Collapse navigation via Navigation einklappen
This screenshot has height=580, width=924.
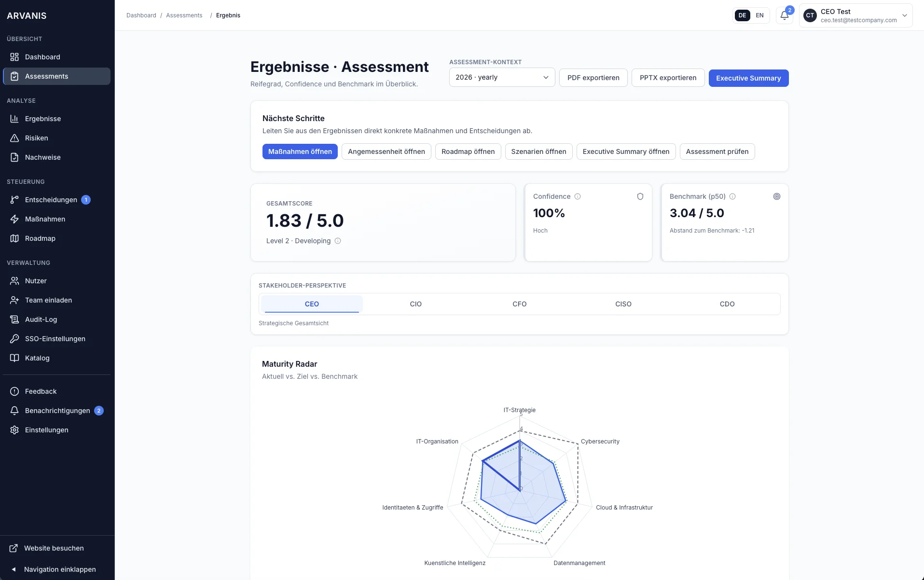point(59,569)
